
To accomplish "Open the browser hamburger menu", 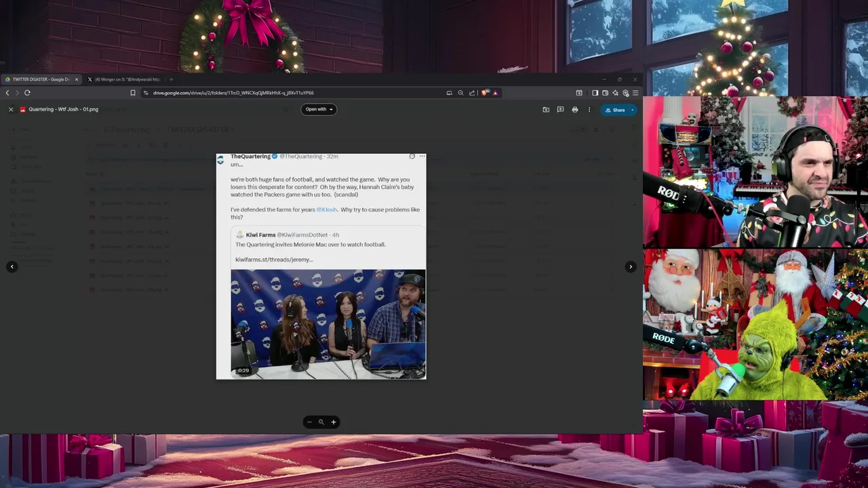I will [x=635, y=93].
